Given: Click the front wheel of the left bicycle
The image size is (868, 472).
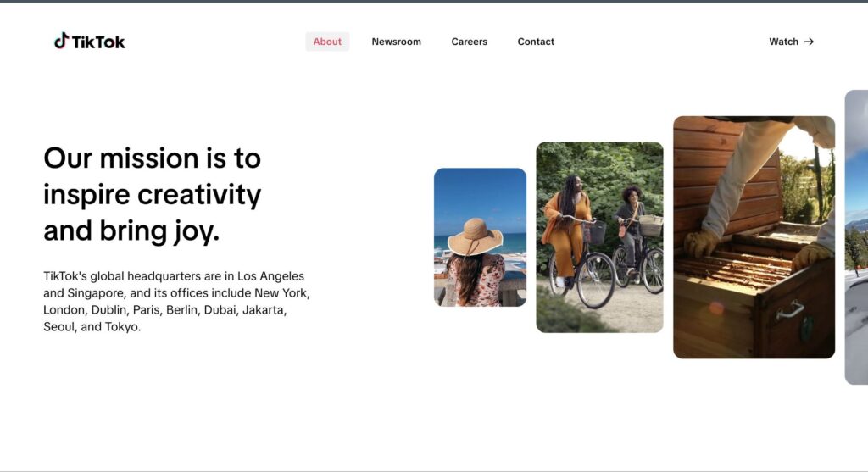Looking at the screenshot, I should [x=596, y=280].
